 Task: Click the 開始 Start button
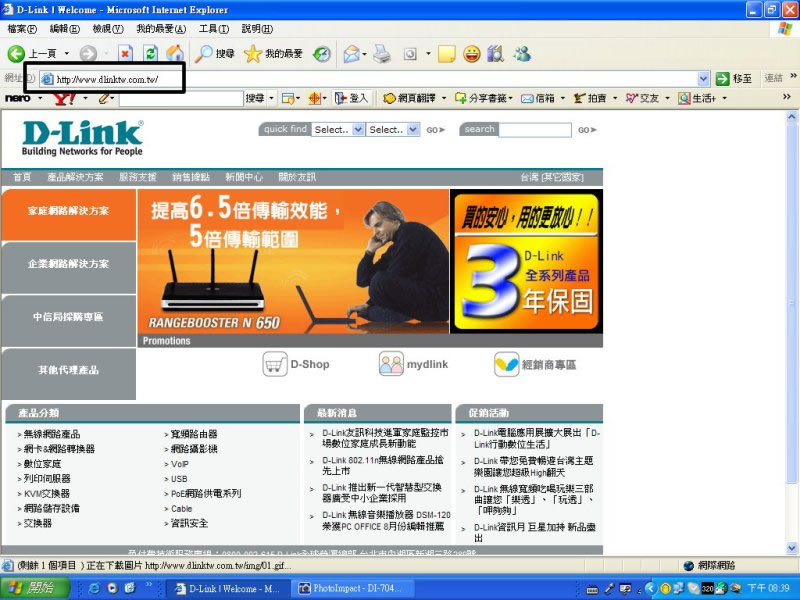[35, 588]
